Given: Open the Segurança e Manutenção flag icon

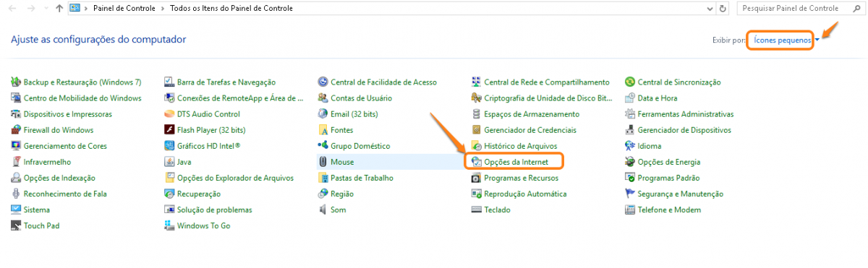Looking at the screenshot, I should click(x=630, y=194).
